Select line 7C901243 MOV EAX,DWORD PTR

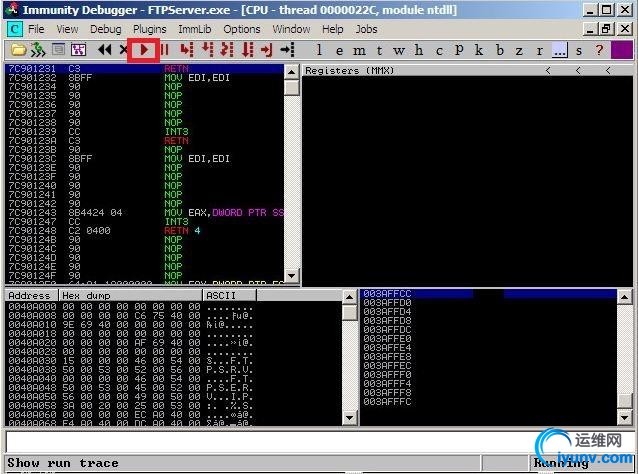[x=144, y=212]
